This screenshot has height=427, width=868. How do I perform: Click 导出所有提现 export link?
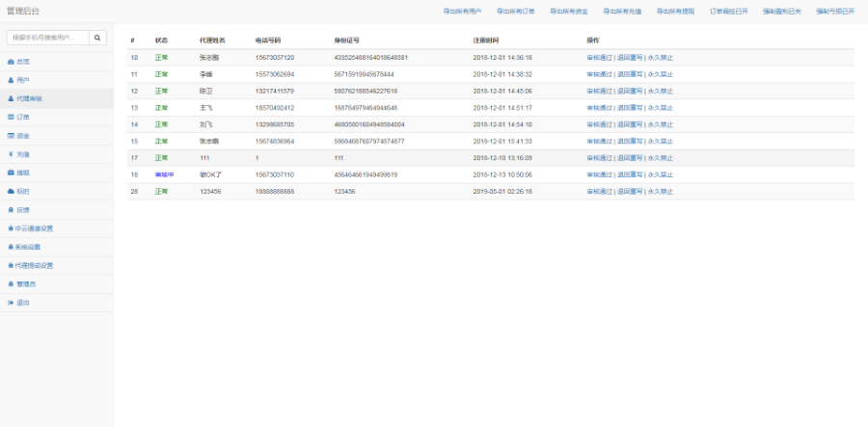tap(675, 12)
